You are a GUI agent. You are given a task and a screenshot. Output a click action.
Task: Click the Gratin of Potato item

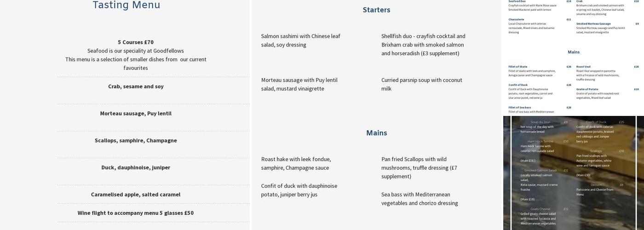tap(587, 89)
